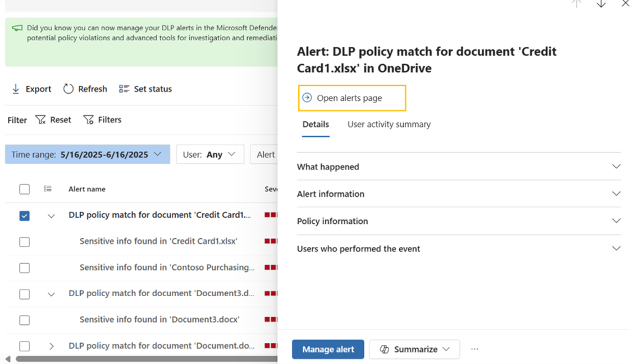Click the Export button label

[39, 89]
